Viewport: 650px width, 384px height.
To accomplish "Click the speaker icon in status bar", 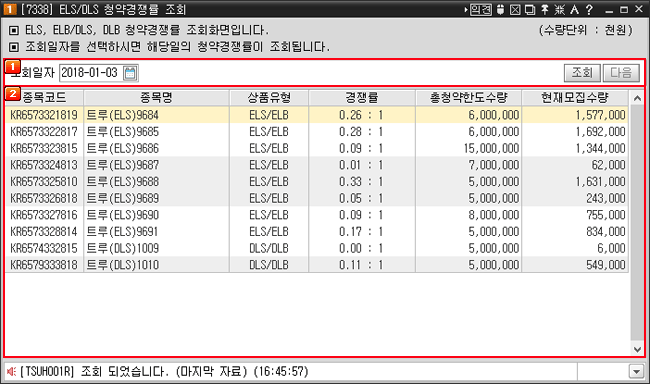I will click(x=12, y=372).
